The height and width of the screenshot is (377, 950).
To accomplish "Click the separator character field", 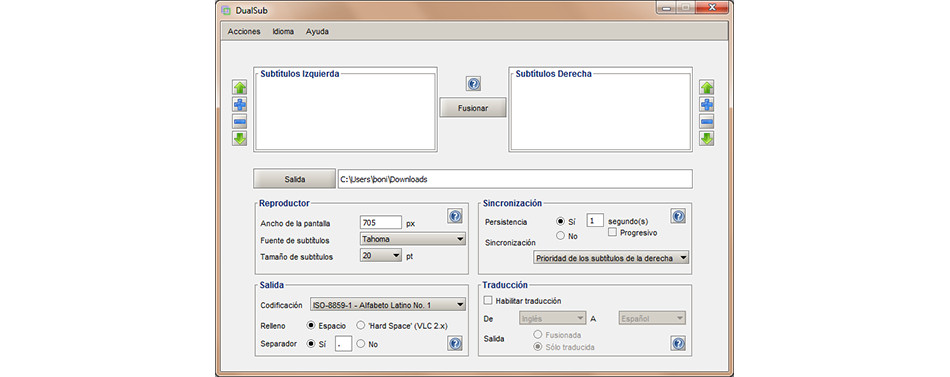I will tap(344, 344).
